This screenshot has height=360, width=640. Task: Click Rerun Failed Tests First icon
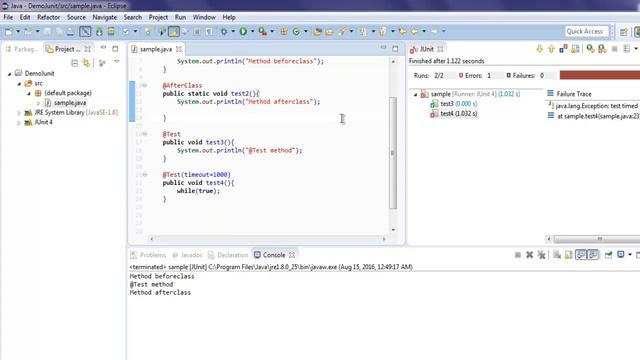click(602, 49)
